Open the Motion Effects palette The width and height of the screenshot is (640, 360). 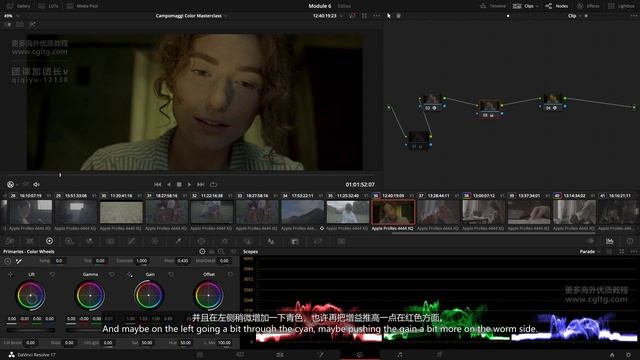tap(110, 241)
